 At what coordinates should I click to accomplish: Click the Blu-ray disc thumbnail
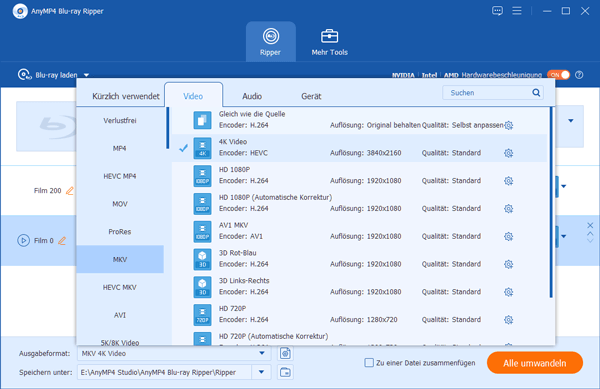tap(46, 126)
